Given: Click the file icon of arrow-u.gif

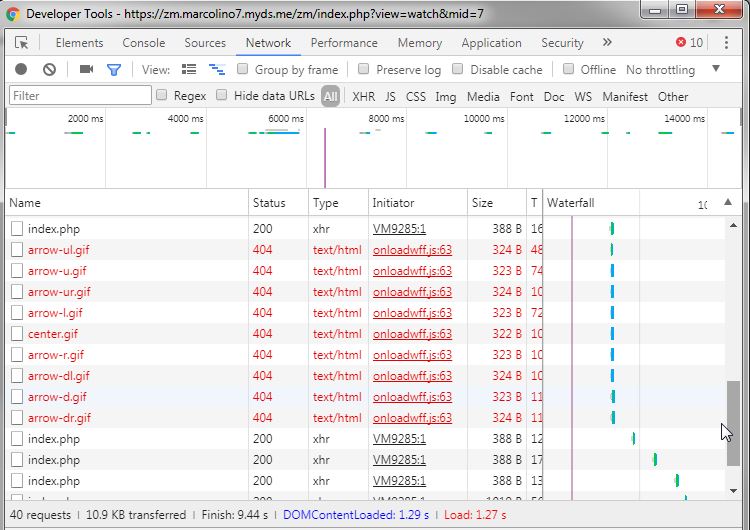Looking at the screenshot, I should pyautogui.click(x=17, y=271).
